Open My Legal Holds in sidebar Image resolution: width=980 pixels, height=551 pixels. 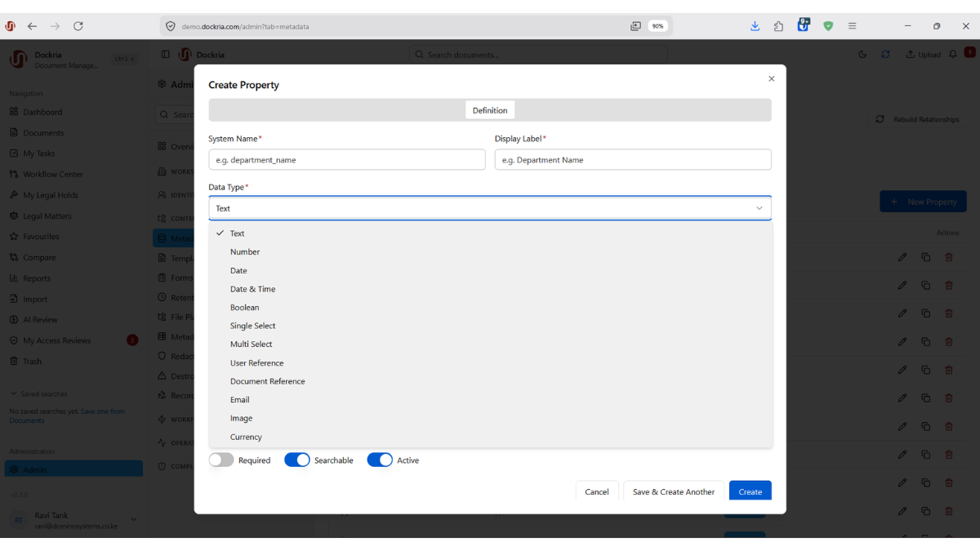click(73, 195)
